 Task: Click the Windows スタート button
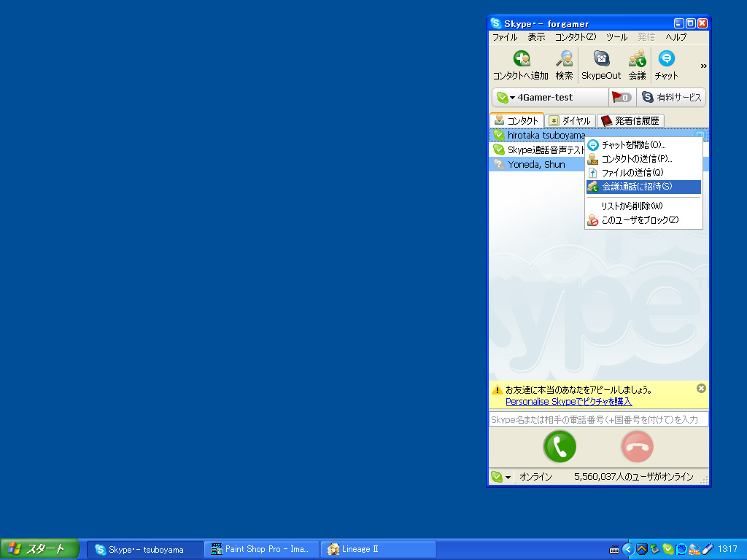(x=39, y=549)
